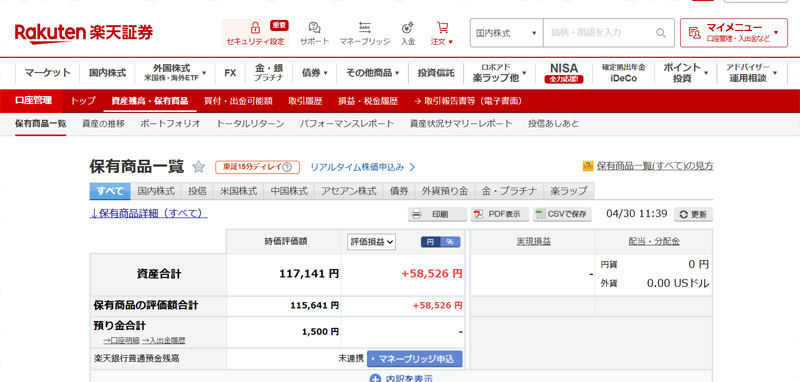
Task: Open the 評価損益 select box
Action: (372, 242)
